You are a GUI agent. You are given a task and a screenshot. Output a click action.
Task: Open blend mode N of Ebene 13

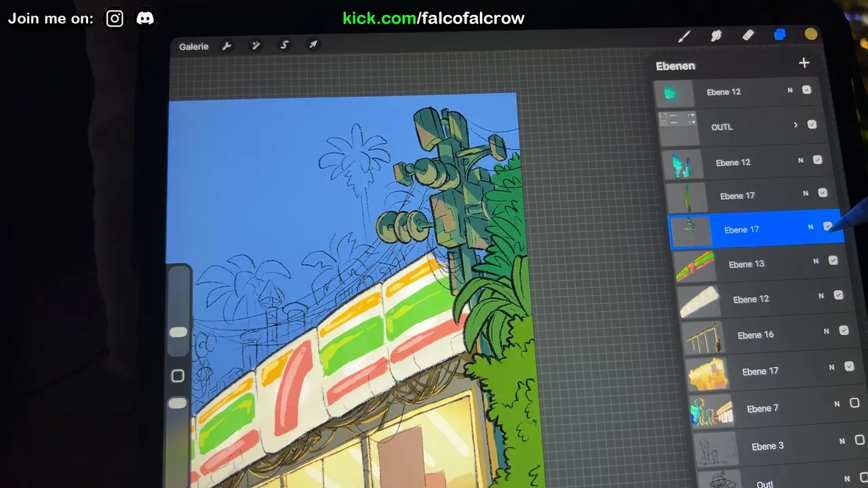point(816,261)
